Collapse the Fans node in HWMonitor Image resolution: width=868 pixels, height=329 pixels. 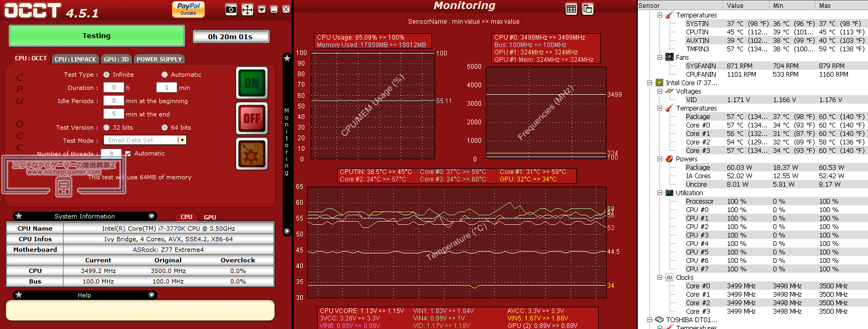[659, 57]
